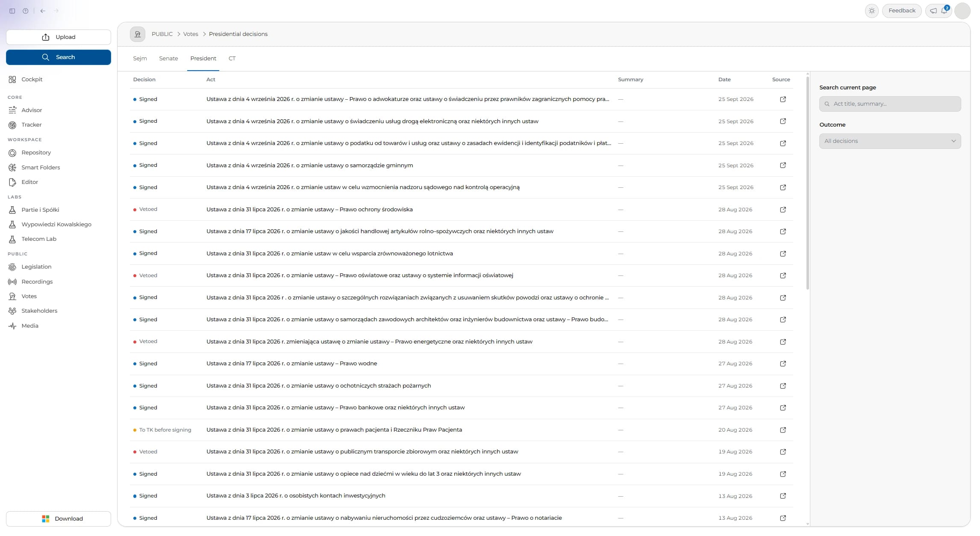Open source link for Prawo ochrony środowiska act

click(x=783, y=210)
